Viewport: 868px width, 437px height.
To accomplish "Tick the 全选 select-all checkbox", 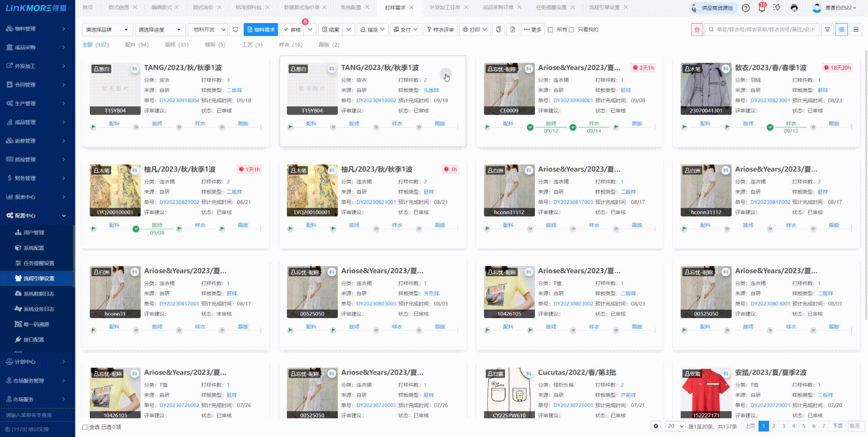I will (x=85, y=427).
